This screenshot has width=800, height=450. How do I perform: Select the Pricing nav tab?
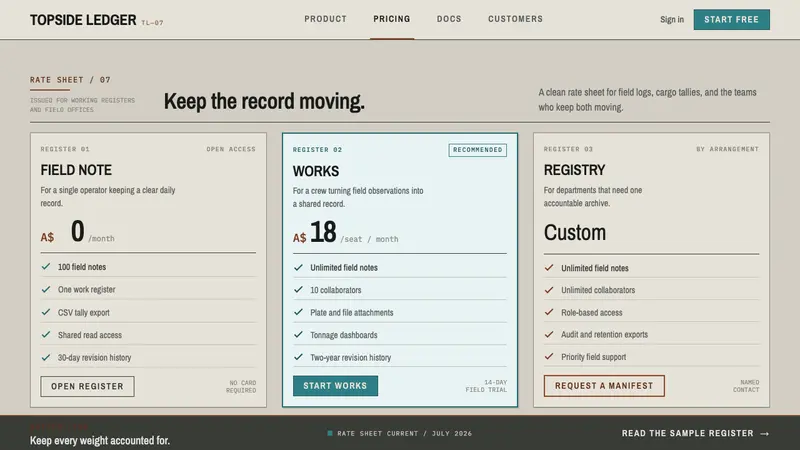[x=392, y=19]
